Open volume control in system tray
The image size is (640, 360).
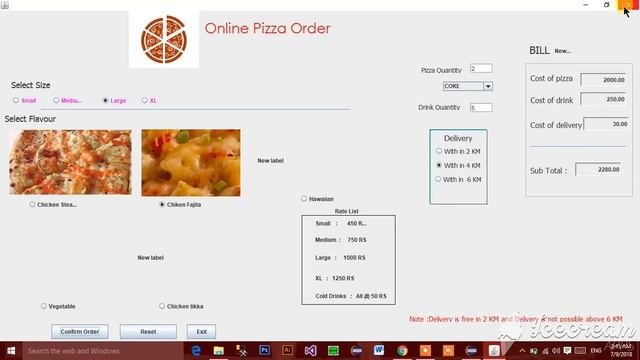tap(556, 351)
